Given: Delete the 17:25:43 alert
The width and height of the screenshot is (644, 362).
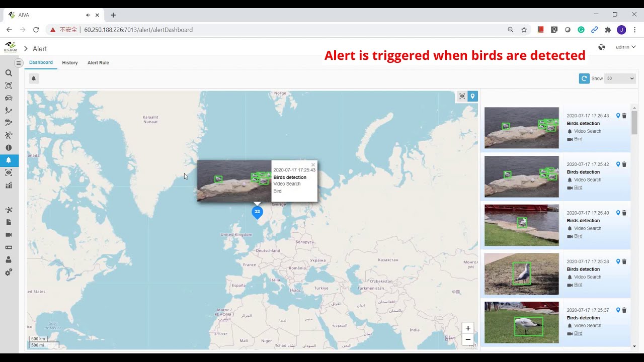Looking at the screenshot, I should pyautogui.click(x=624, y=116).
